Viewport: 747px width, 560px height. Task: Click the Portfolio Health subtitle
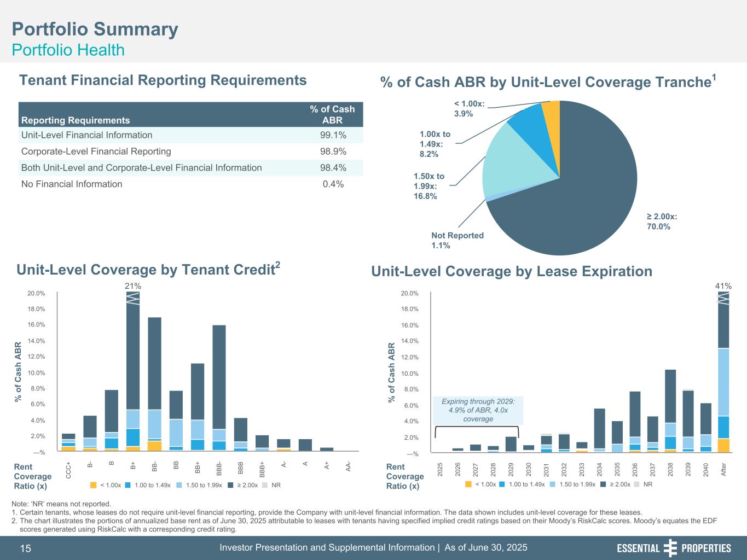click(68, 50)
